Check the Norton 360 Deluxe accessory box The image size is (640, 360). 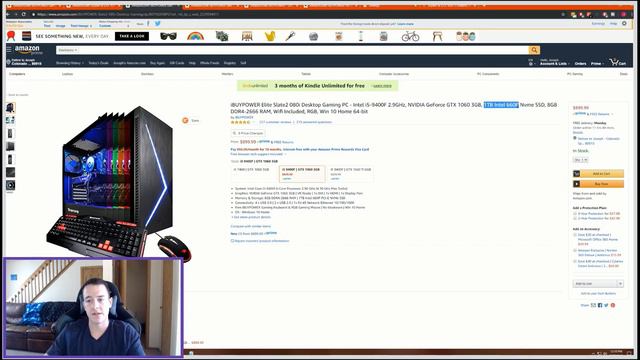pos(575,251)
